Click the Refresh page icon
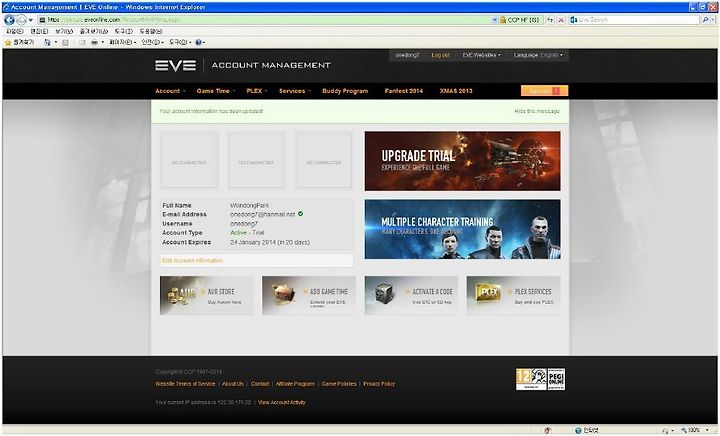 coord(550,20)
